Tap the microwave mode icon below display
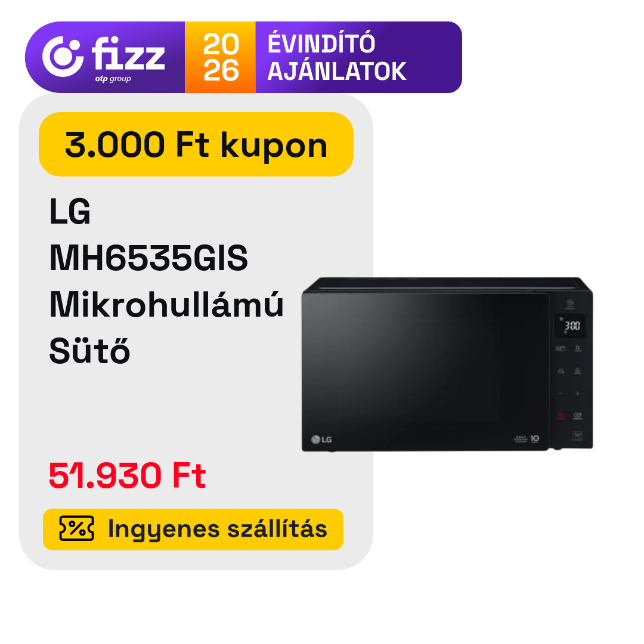This screenshot has height=644, width=644. coord(561,349)
